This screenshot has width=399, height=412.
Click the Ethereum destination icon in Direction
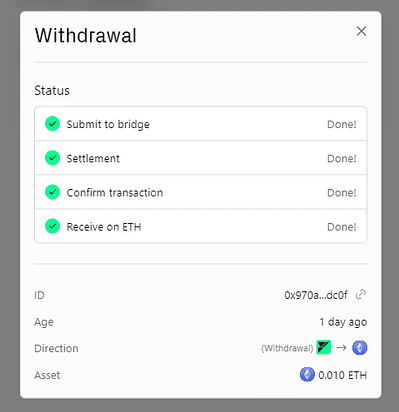click(360, 348)
